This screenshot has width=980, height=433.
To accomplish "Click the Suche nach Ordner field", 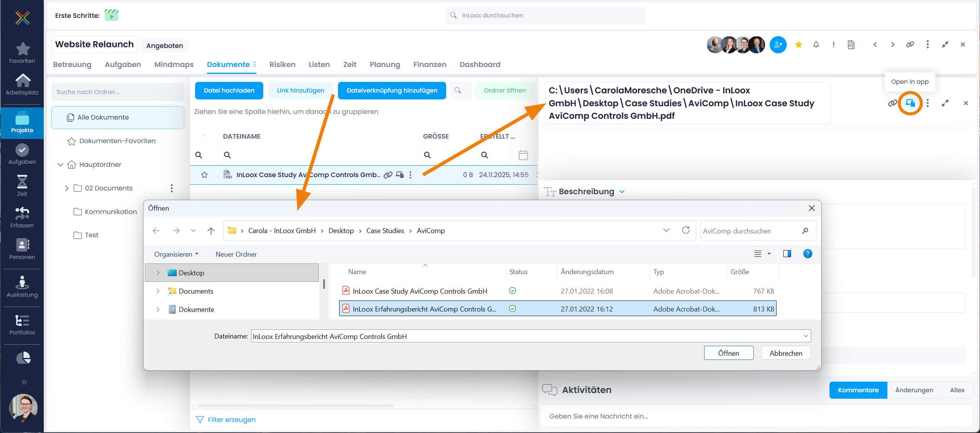I will pos(118,92).
